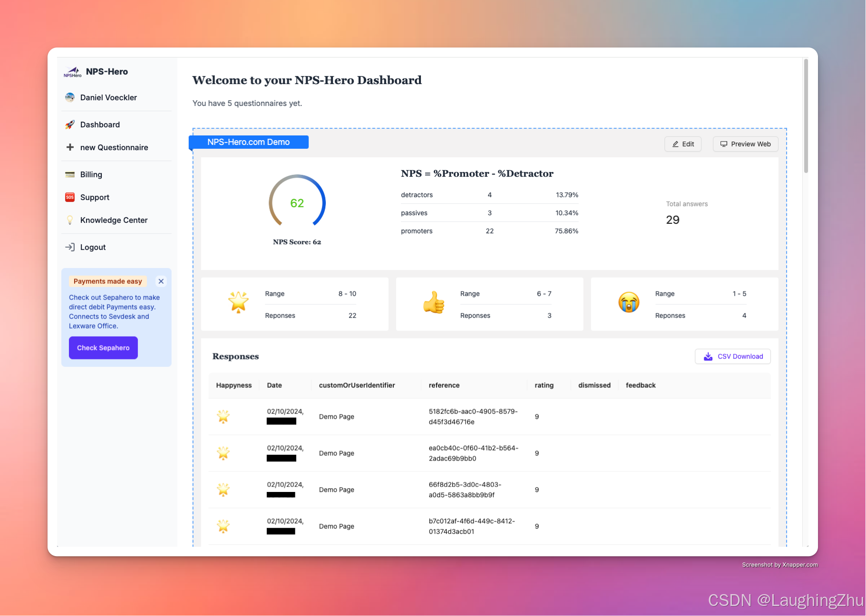
Task: Click the download icon on CSV Download
Action: tap(708, 356)
